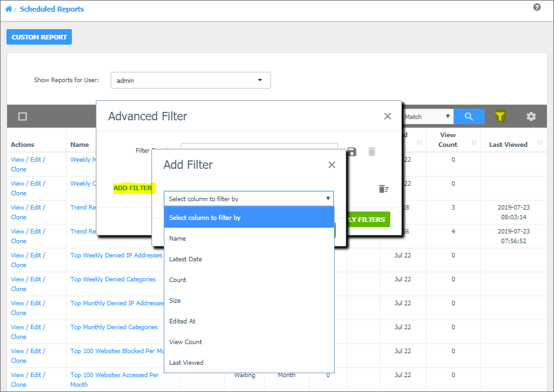The height and width of the screenshot is (392, 554).
Task: Sort by Last Viewed column arrows
Action: 540,142
